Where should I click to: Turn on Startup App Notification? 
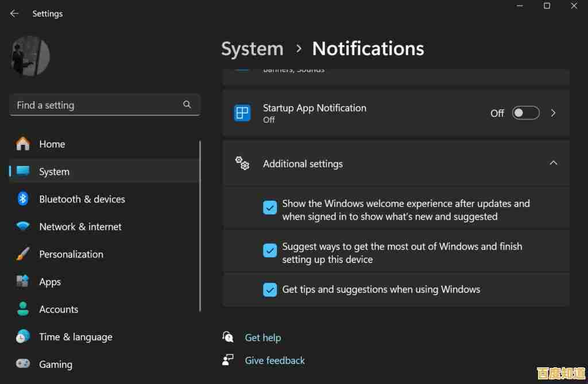coord(525,113)
